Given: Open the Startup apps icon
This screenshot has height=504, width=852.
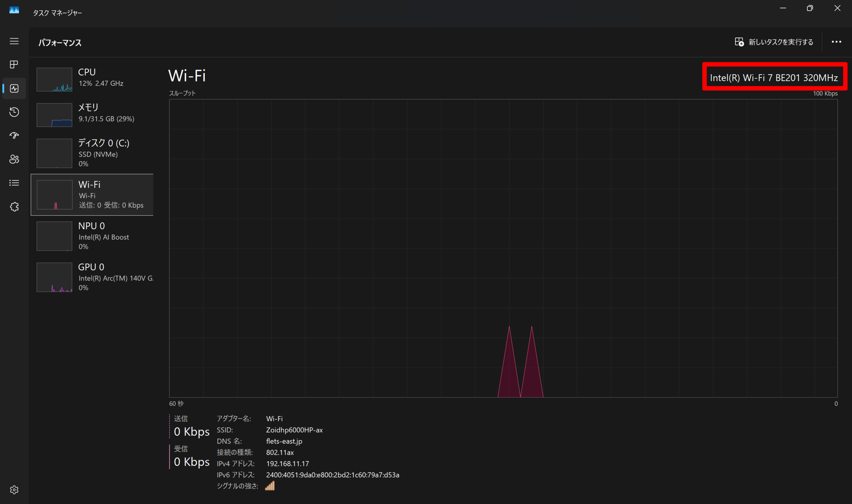Looking at the screenshot, I should tap(14, 135).
